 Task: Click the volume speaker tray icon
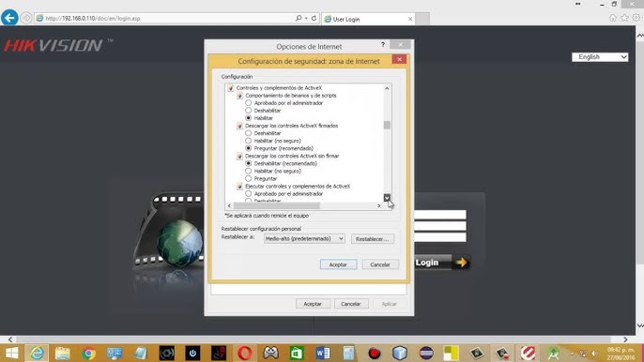(x=594, y=354)
